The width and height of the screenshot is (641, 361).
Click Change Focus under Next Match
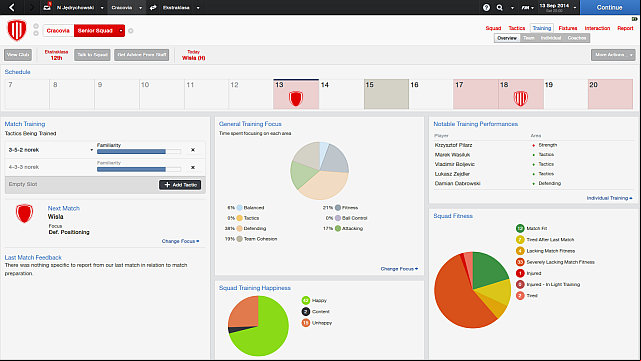tap(180, 241)
